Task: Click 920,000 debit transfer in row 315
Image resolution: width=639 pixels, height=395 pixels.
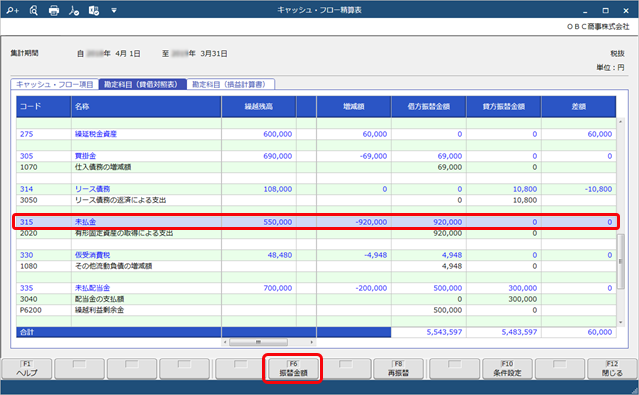Action: pyautogui.click(x=447, y=222)
